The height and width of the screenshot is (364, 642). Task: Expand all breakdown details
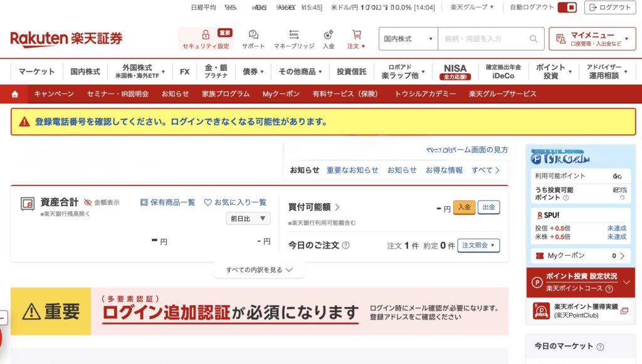pos(259,270)
